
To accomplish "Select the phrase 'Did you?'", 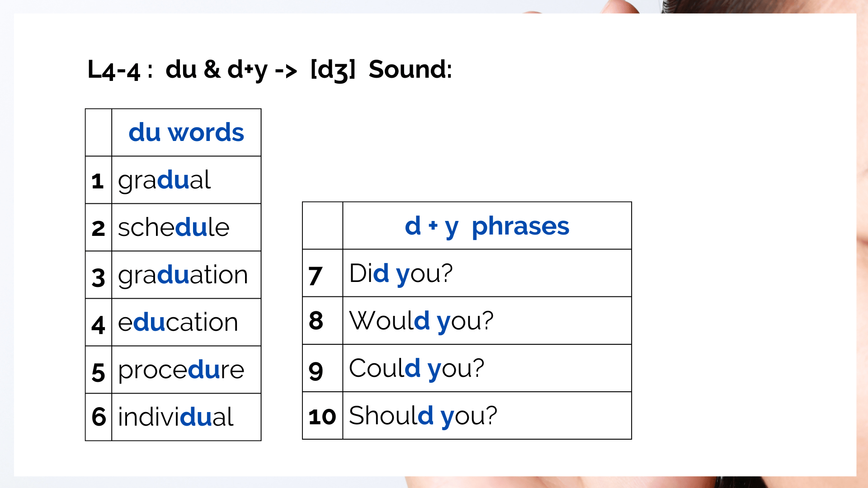I will tap(401, 274).
